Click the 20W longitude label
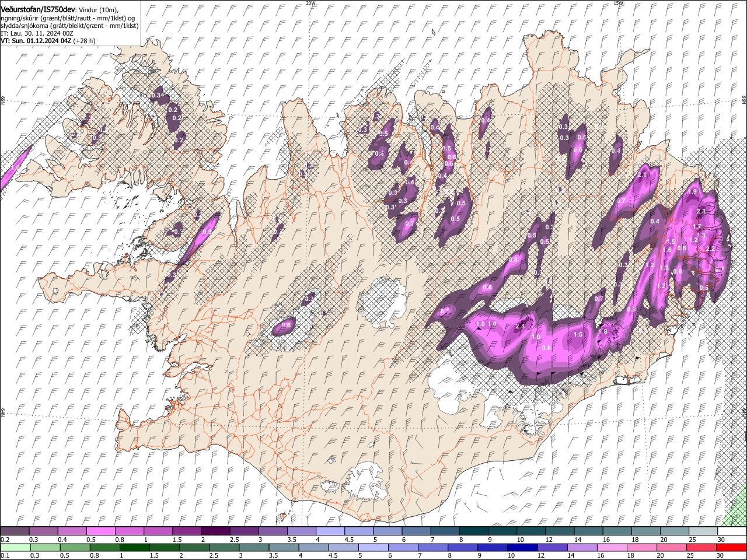Screen dimensions: 747x560 click(310, 2)
